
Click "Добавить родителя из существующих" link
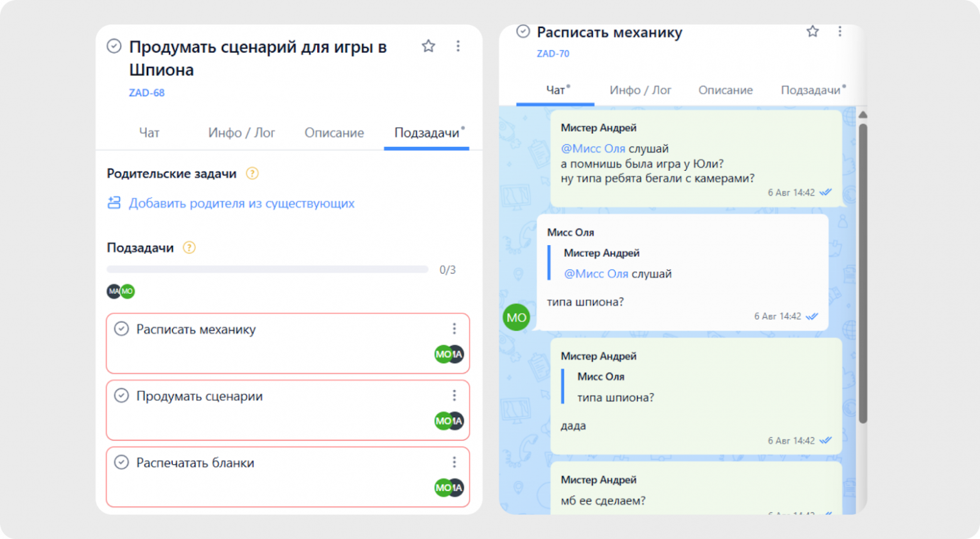(241, 203)
